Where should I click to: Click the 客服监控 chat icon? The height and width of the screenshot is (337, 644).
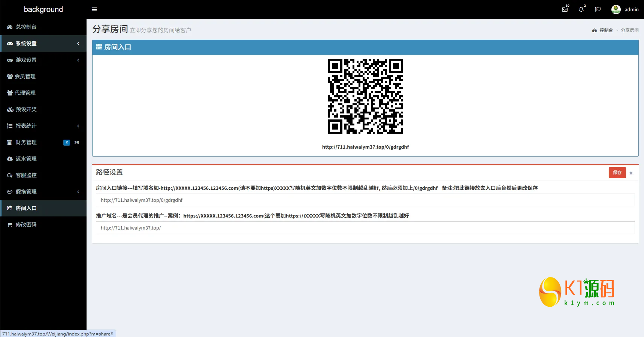(10, 175)
